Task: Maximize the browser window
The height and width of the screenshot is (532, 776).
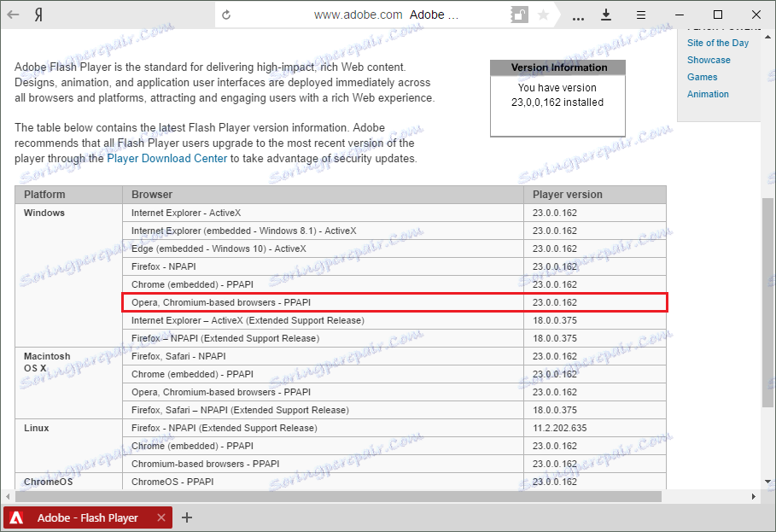Action: coord(718,15)
